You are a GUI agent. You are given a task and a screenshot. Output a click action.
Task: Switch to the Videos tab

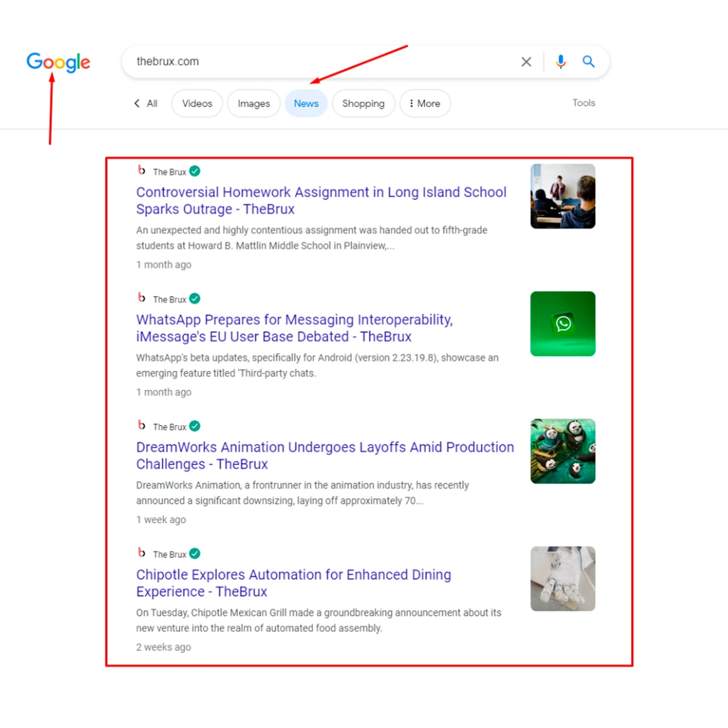pos(197,104)
